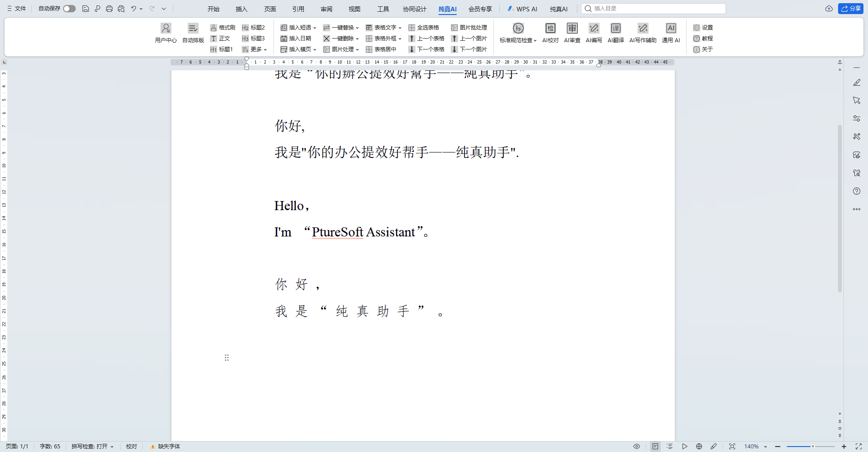Viewport: 868px width, 452px height.
Task: Start AI审查 review
Action: click(x=572, y=33)
